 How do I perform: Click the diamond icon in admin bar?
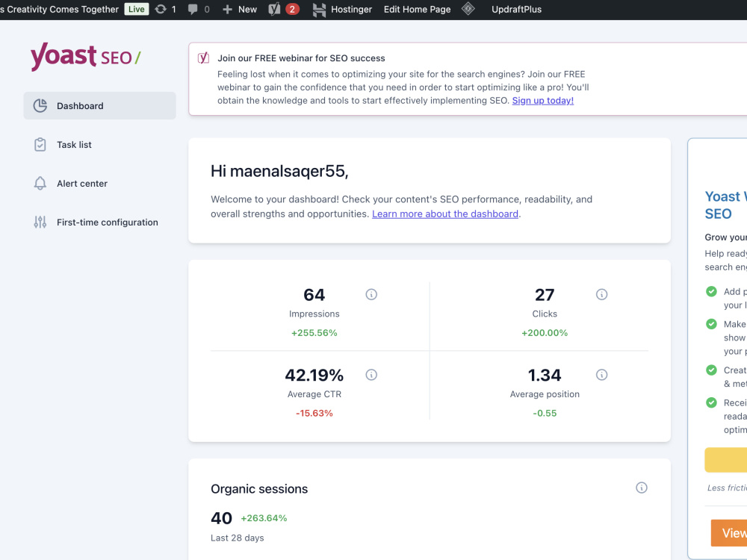[468, 8]
